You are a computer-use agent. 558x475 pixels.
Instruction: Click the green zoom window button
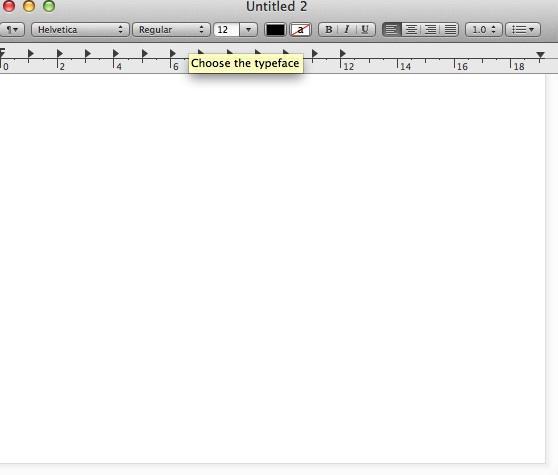[x=49, y=6]
